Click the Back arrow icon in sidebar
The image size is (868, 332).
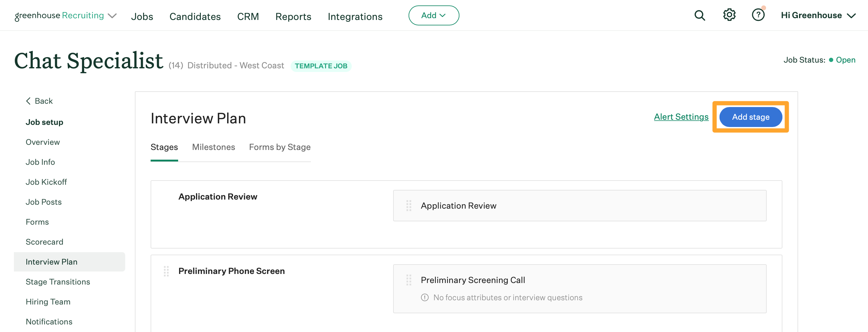(28, 101)
